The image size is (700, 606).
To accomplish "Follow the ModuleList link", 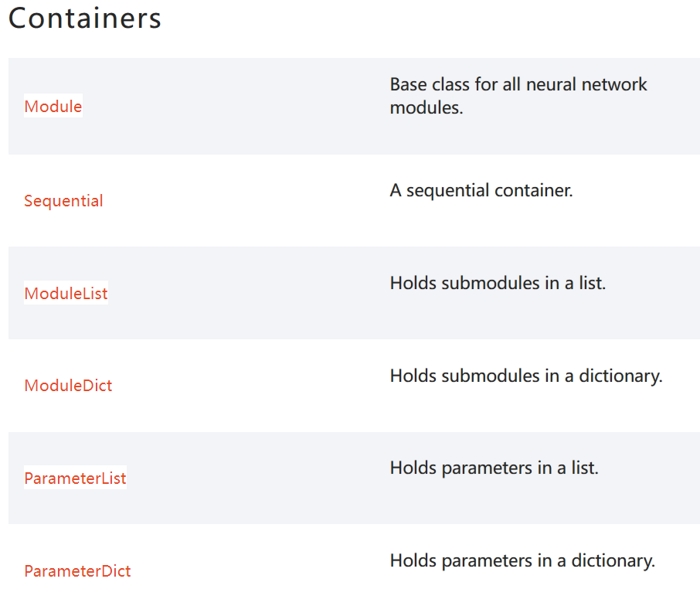I will click(66, 293).
